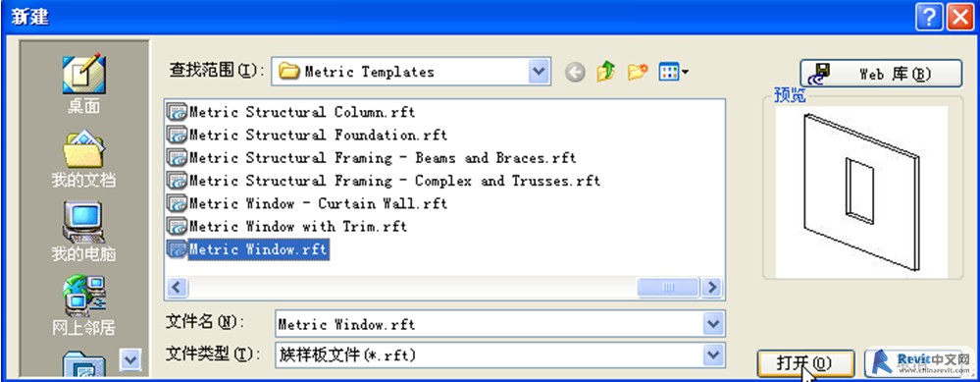Select Metric Window.rft in file list

point(258,249)
